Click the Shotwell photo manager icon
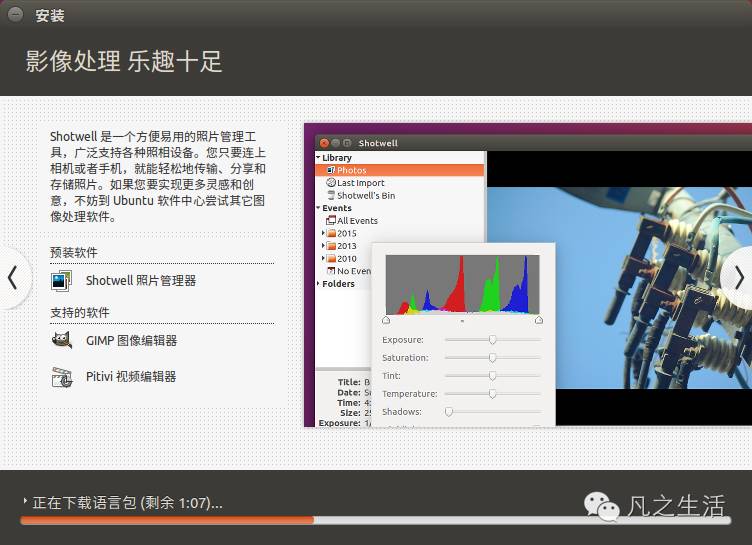This screenshot has height=545, width=752. (x=61, y=281)
